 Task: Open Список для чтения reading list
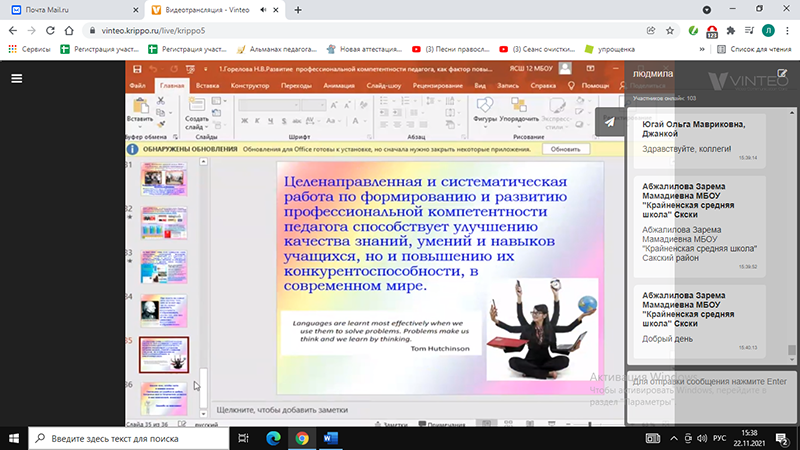click(x=755, y=49)
